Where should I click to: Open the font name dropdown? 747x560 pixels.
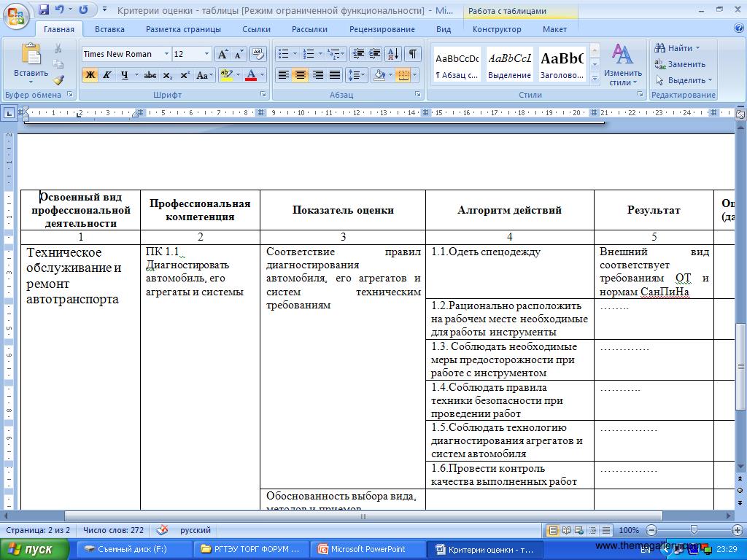(166, 54)
